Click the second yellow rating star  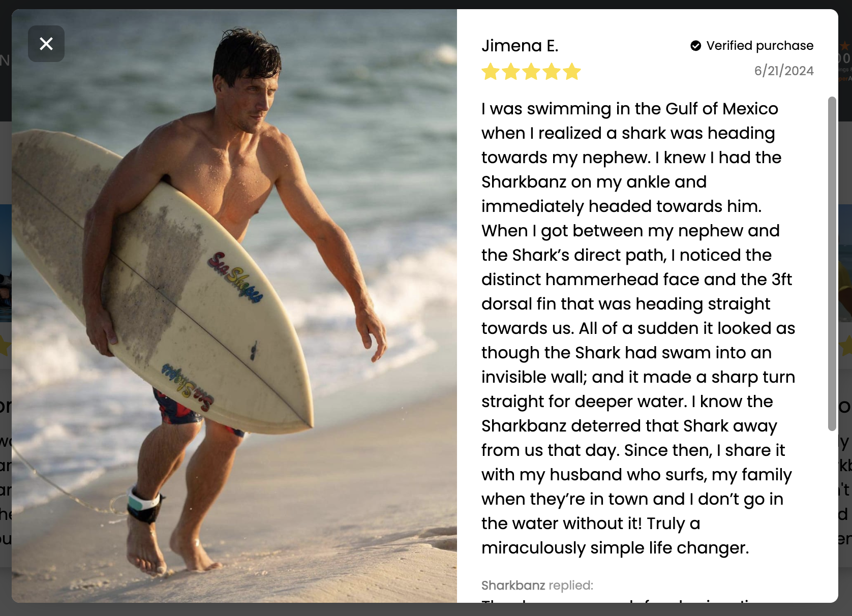tap(511, 72)
